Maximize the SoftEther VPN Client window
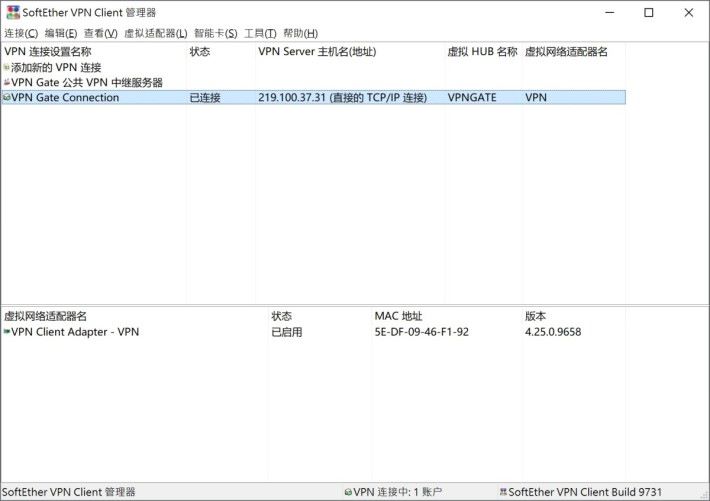710x501 pixels. pos(649,12)
